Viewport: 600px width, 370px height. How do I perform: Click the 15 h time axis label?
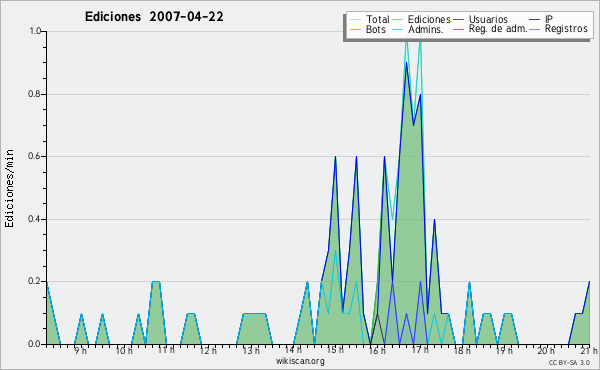tap(335, 350)
